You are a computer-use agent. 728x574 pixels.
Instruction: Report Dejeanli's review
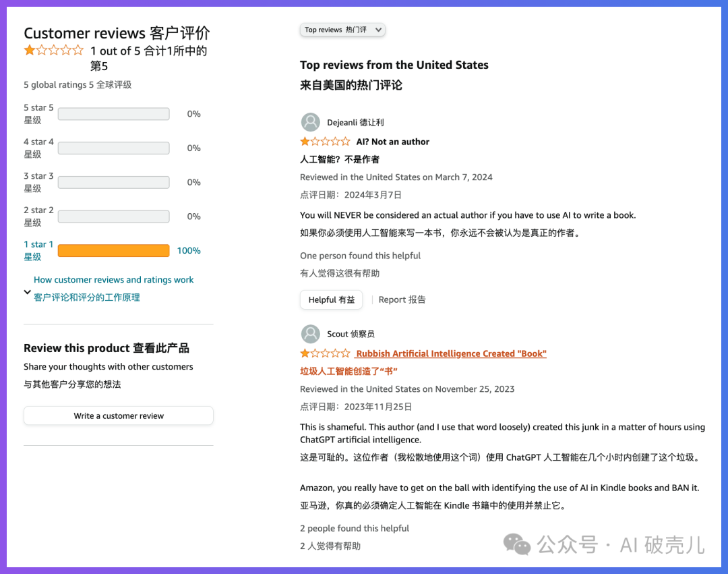tap(402, 299)
